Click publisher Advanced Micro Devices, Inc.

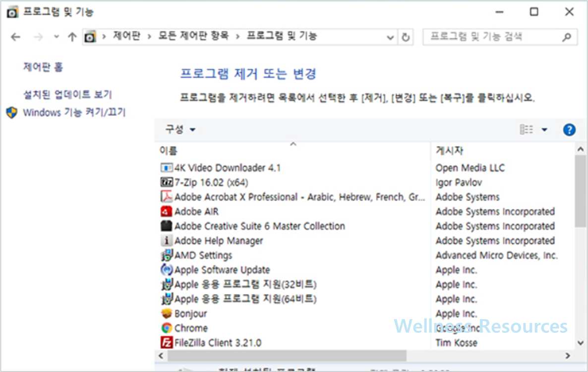(496, 255)
